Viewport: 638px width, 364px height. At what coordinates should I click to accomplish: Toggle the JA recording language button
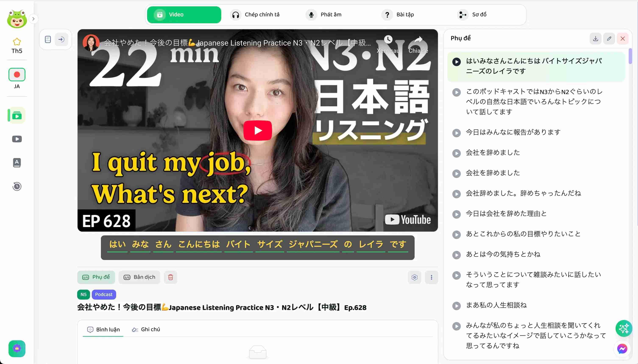[17, 75]
